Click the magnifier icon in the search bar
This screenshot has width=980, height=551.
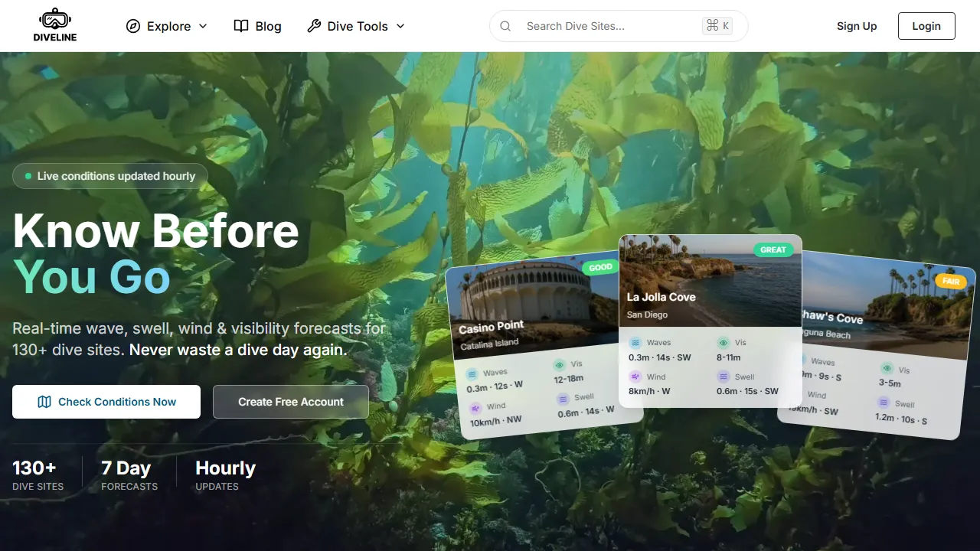505,25
